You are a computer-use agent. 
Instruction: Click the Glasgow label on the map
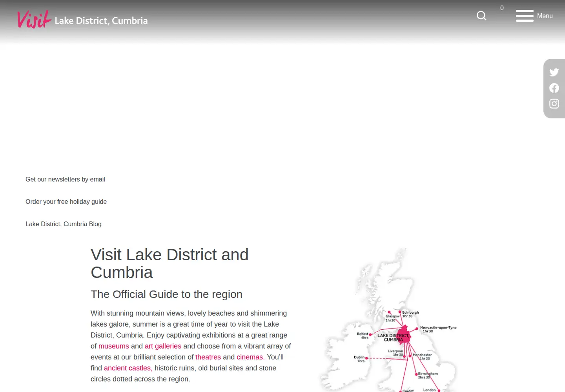pyautogui.click(x=392, y=318)
